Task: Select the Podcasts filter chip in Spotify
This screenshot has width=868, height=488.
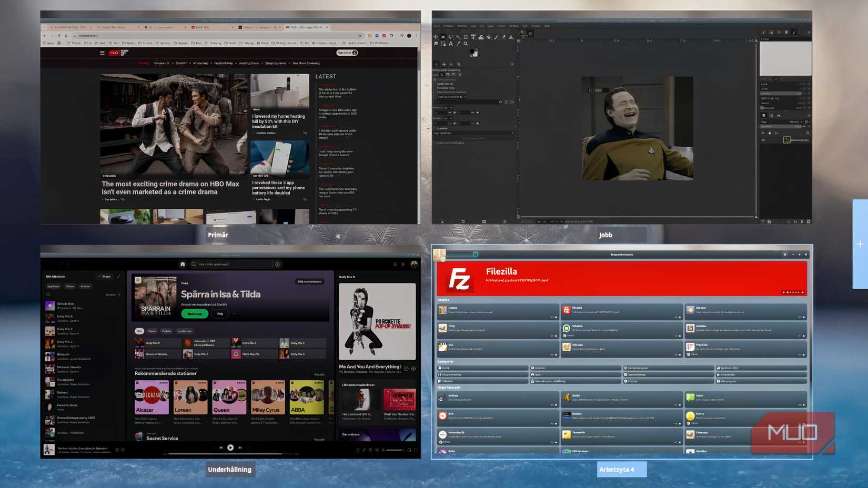Action: (x=166, y=331)
